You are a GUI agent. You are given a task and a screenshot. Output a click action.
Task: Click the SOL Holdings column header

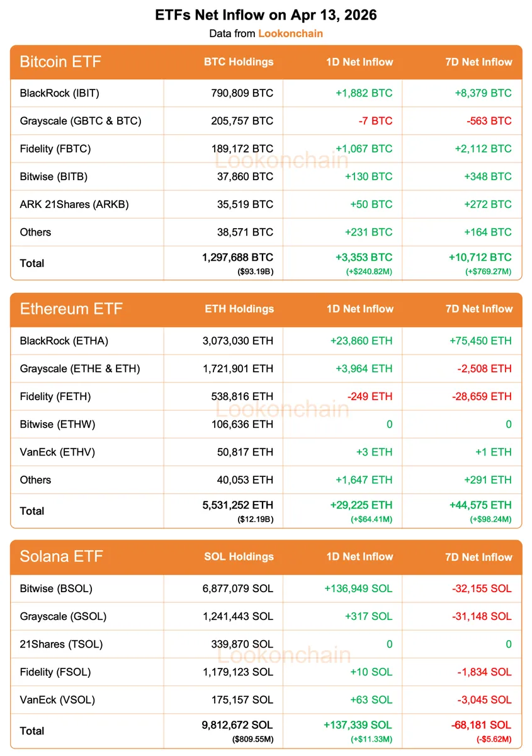coord(239,556)
